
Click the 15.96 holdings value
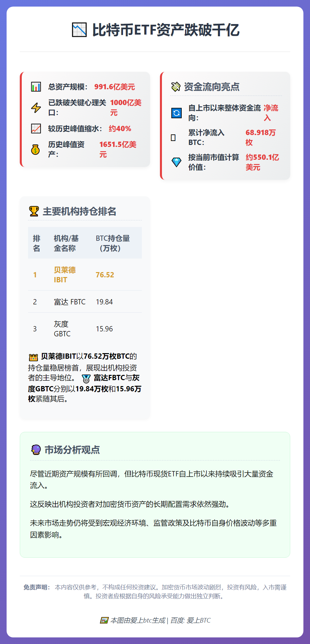[x=104, y=329]
